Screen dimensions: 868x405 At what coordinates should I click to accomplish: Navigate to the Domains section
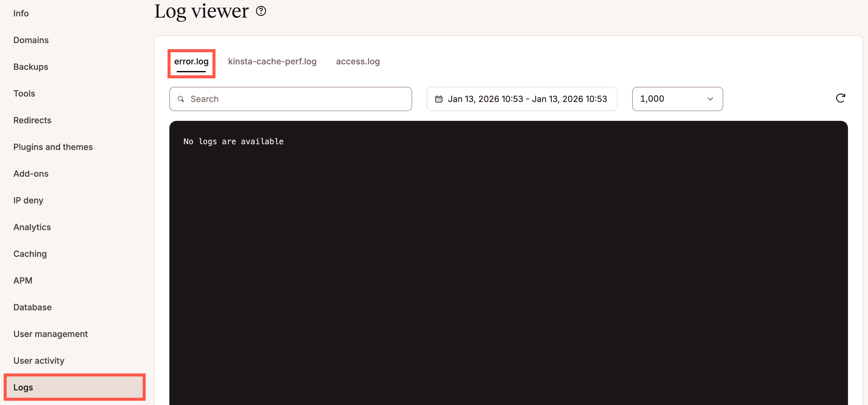click(x=31, y=40)
